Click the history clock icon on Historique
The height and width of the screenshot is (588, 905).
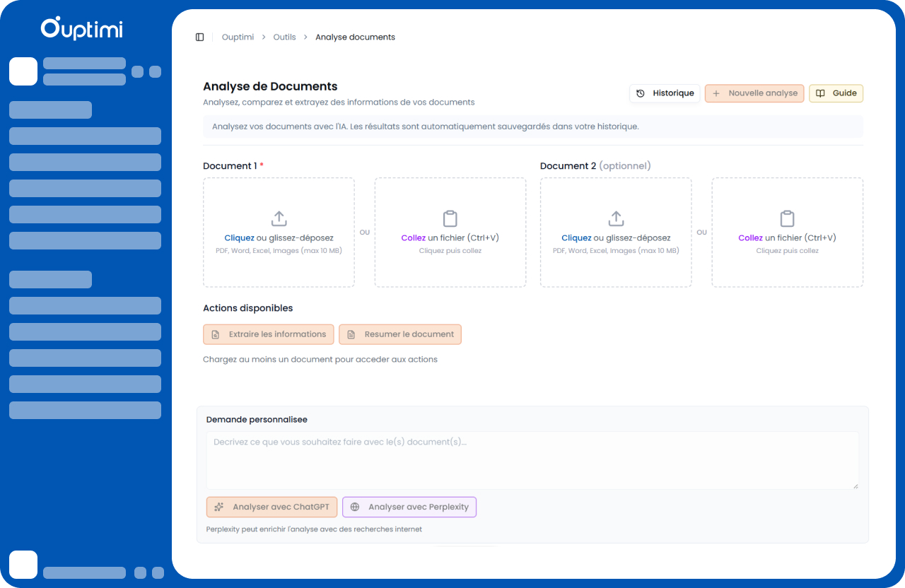641,93
